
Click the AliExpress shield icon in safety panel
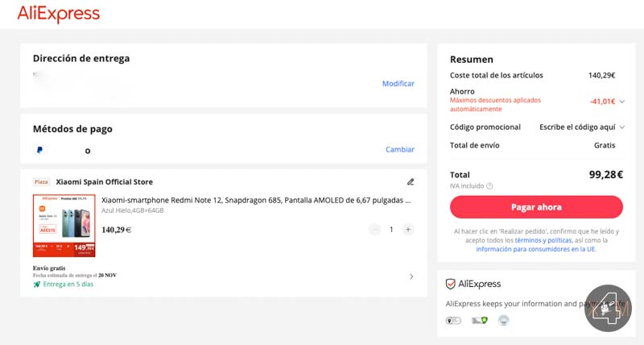[451, 284]
